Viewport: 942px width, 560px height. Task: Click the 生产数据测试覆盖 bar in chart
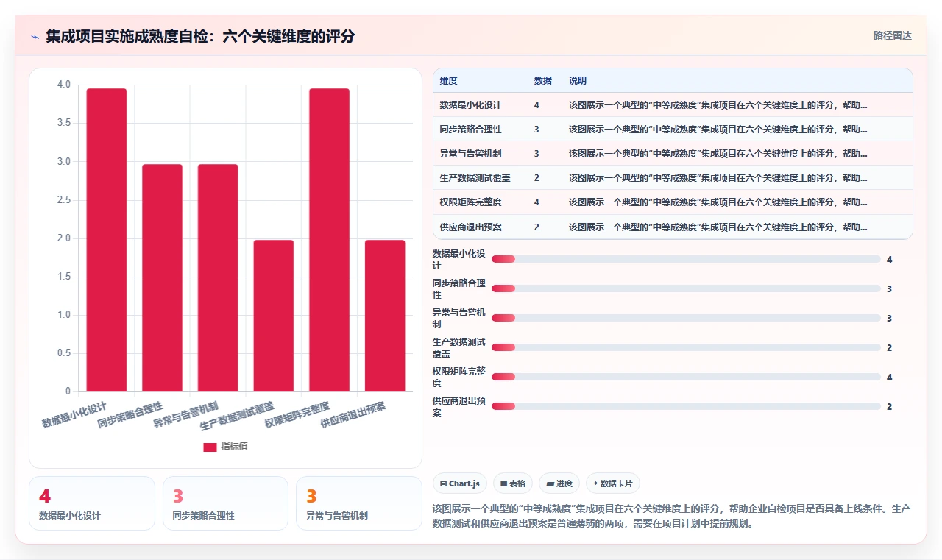pos(274,316)
